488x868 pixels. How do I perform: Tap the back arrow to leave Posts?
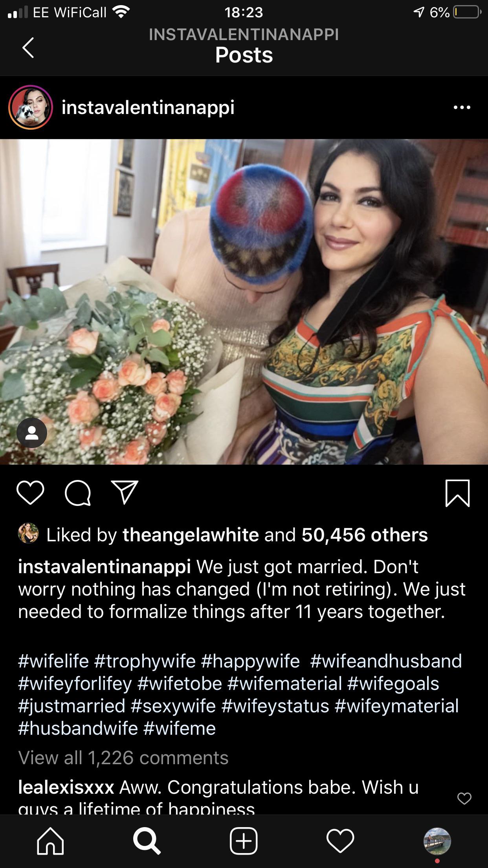(x=28, y=48)
